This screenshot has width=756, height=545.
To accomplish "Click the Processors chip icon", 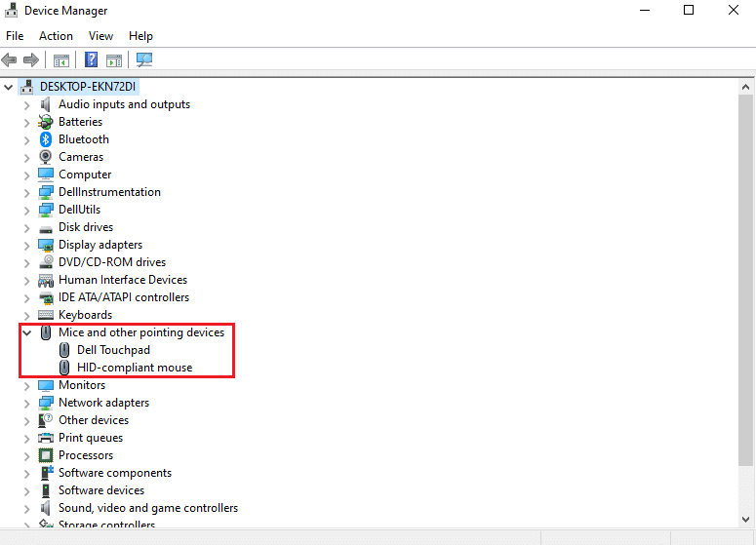I will pos(46,455).
